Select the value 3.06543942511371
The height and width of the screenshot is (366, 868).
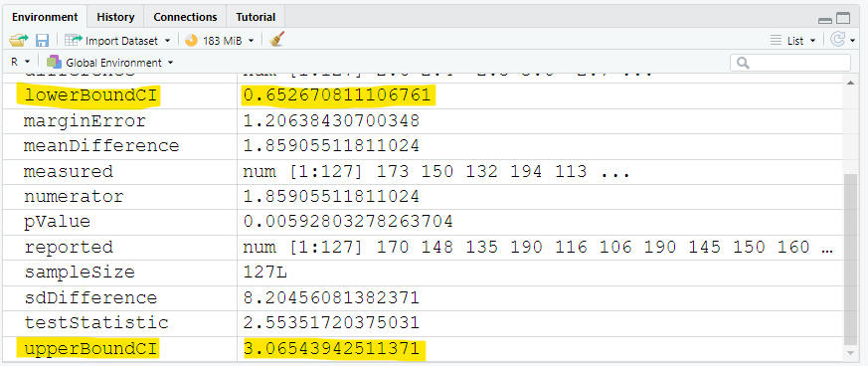point(331,349)
